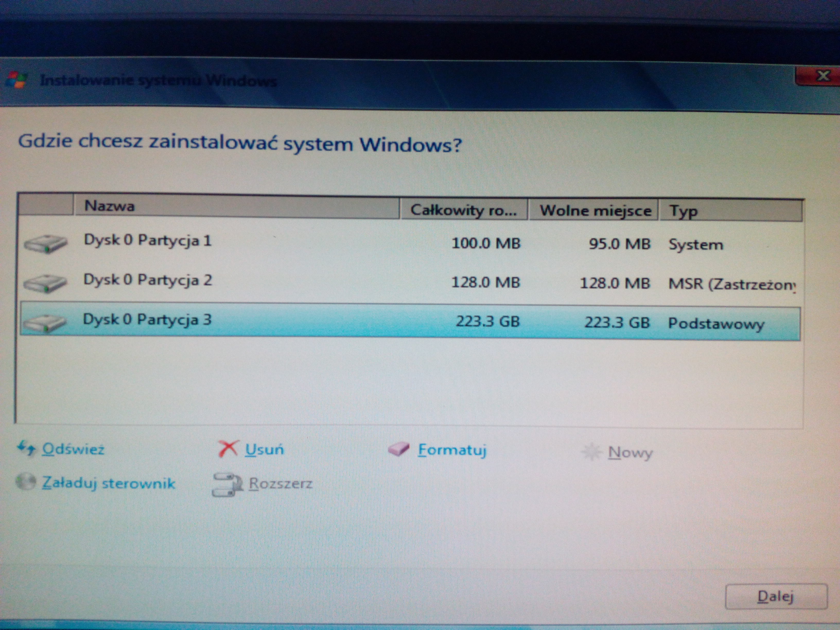Viewport: 840px width, 630px height.
Task: Sort by Całkowity ro... column header
Action: tap(464, 210)
